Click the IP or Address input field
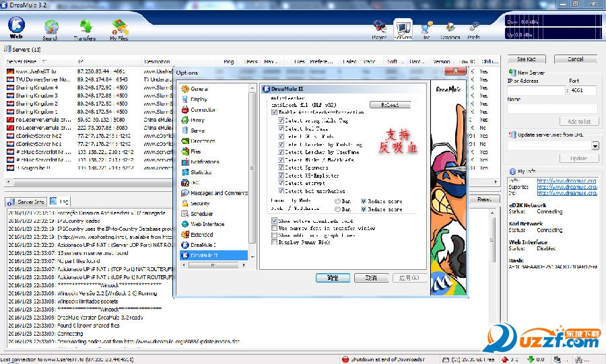The height and width of the screenshot is (364, 606). pos(536,90)
